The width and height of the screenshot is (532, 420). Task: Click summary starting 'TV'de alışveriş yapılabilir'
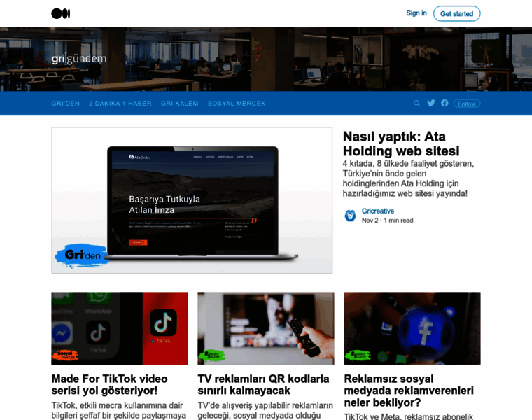pyautogui.click(x=265, y=410)
